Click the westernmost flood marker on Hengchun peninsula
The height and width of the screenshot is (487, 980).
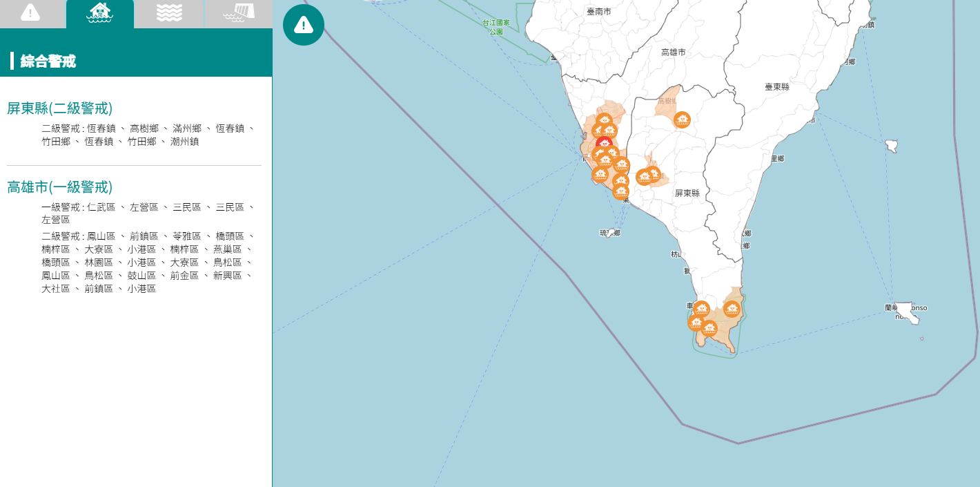pyautogui.click(x=695, y=323)
